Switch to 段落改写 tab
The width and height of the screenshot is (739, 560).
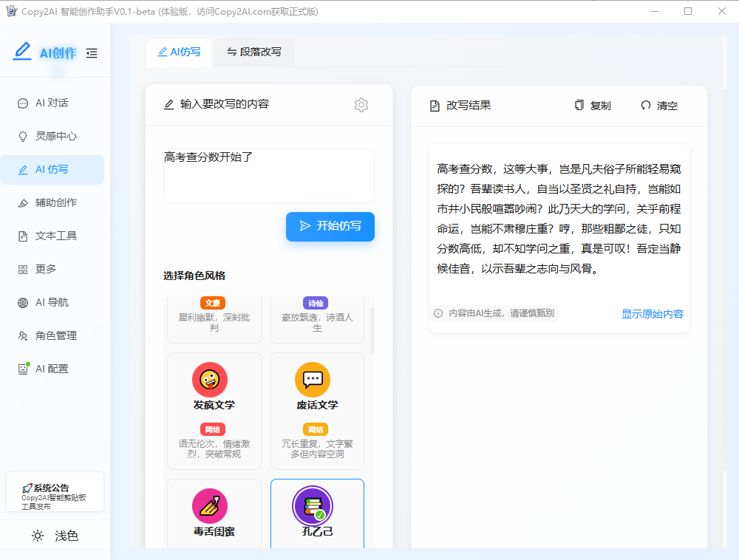coord(253,52)
